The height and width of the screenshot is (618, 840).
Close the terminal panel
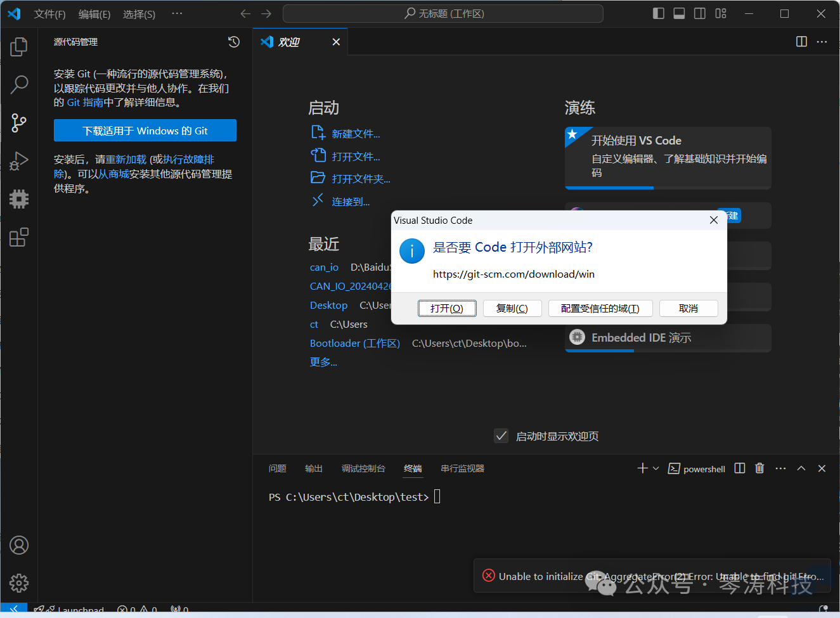pyautogui.click(x=822, y=468)
